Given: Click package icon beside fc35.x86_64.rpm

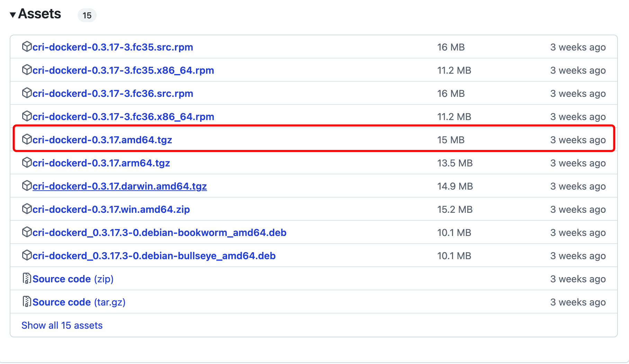Looking at the screenshot, I should click(x=27, y=70).
